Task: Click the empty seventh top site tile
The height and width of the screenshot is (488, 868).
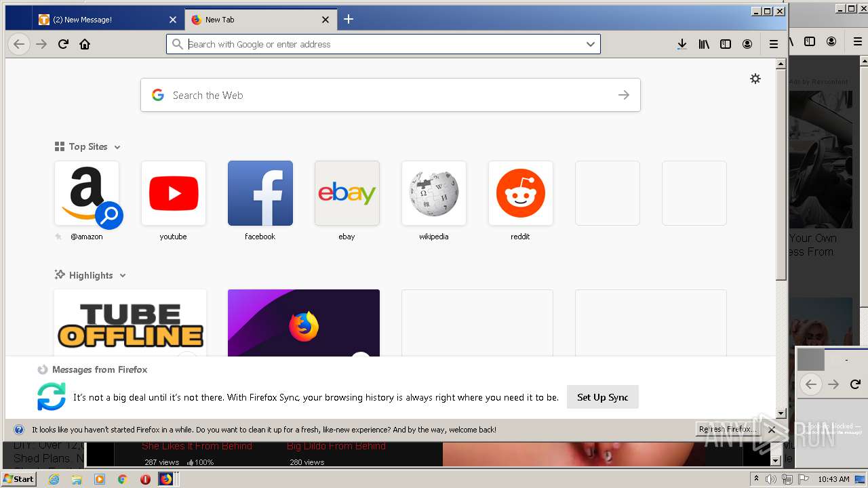Action: pyautogui.click(x=608, y=193)
